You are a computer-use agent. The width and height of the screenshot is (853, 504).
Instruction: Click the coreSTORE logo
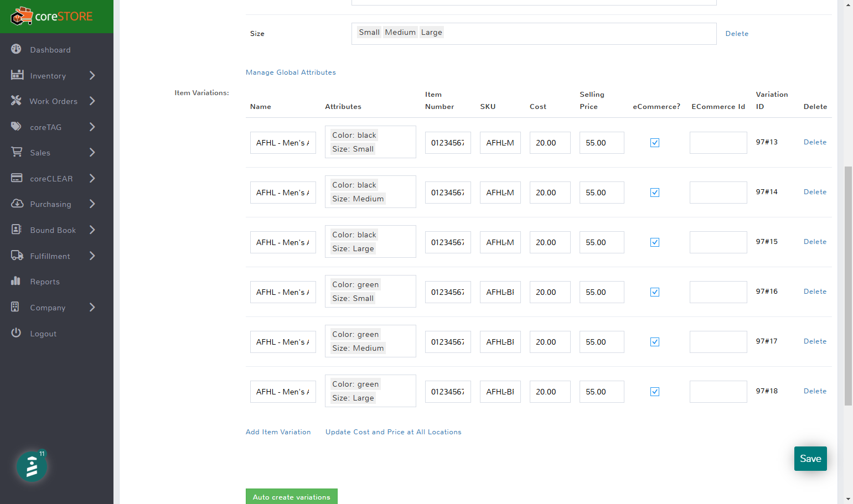(51, 16)
